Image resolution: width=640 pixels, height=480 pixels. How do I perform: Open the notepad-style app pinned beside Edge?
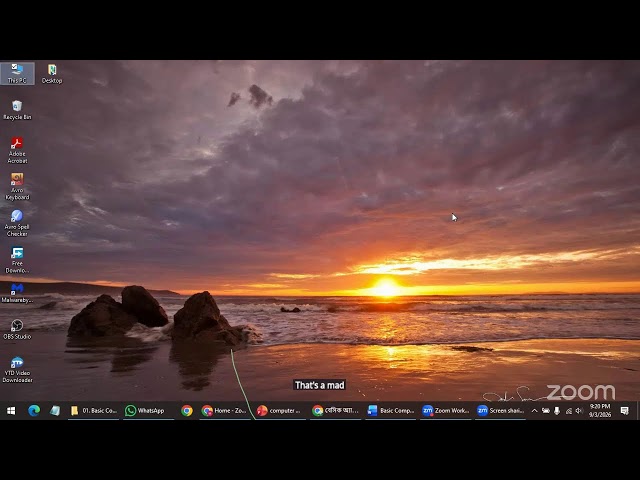click(x=55, y=411)
